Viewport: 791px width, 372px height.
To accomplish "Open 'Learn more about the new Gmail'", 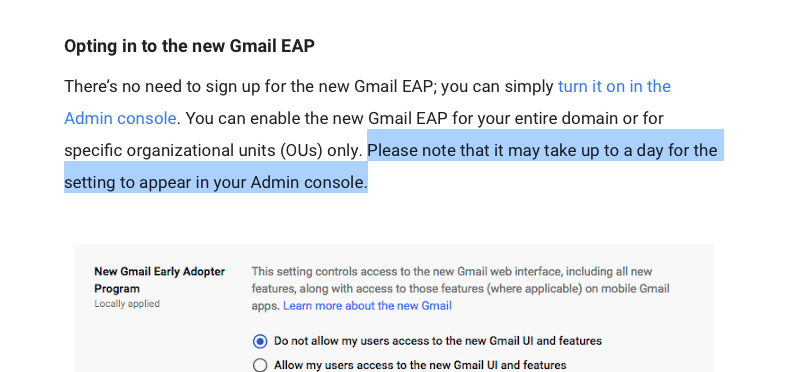I will tap(367, 305).
